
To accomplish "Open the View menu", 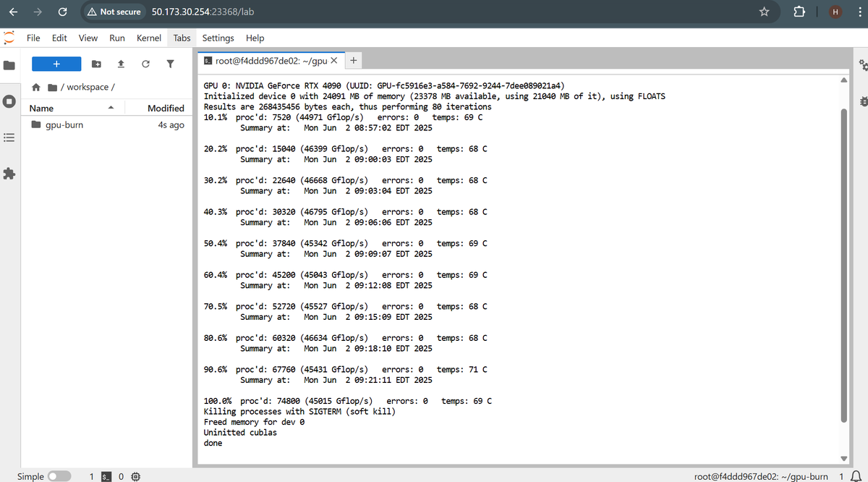I will click(x=88, y=38).
